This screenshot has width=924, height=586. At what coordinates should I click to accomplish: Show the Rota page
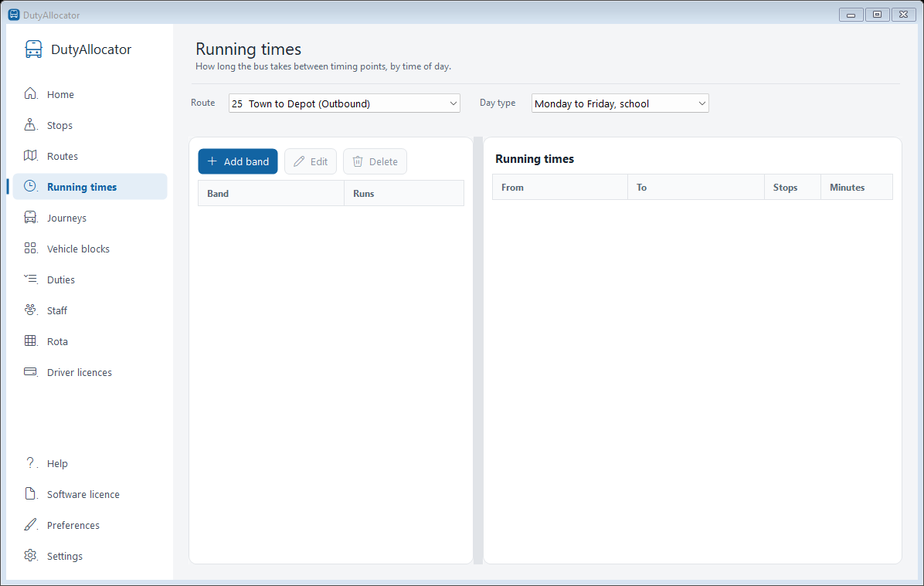click(90, 341)
